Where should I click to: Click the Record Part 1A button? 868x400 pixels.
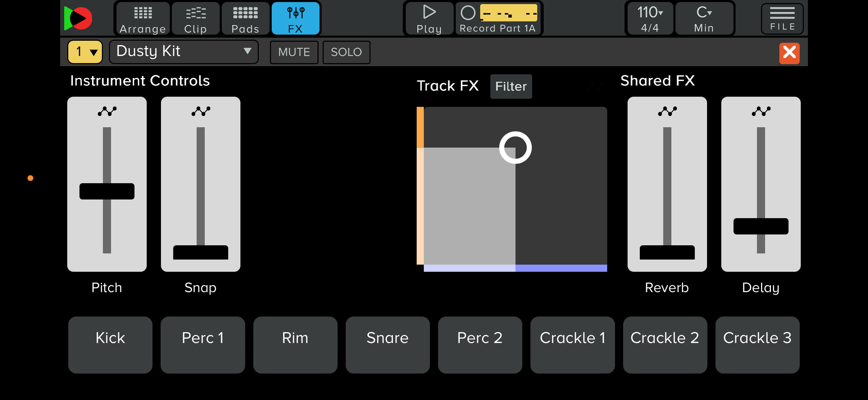click(498, 19)
